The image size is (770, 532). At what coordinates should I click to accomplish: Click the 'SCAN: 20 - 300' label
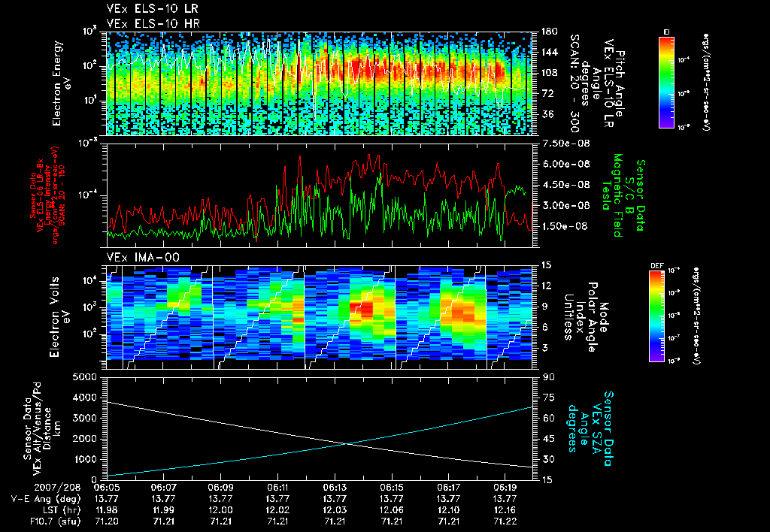(x=574, y=83)
